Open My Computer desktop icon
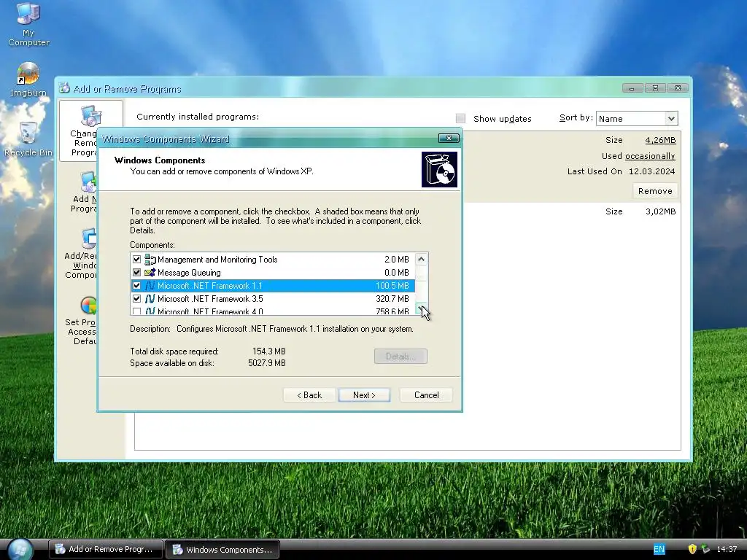 pyautogui.click(x=28, y=24)
